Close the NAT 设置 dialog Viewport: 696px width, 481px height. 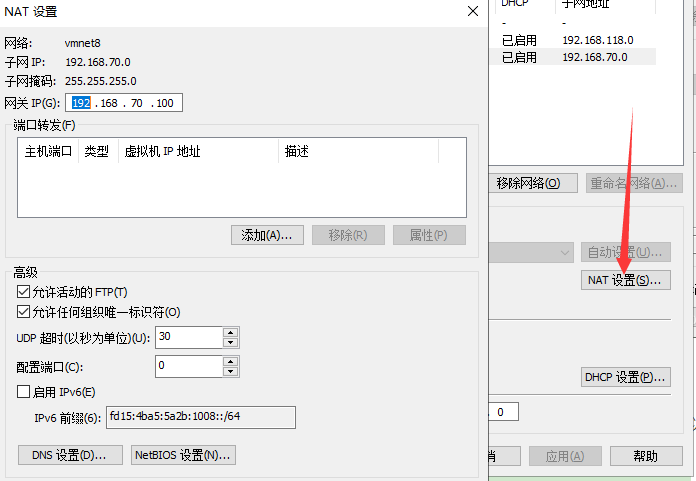473,11
